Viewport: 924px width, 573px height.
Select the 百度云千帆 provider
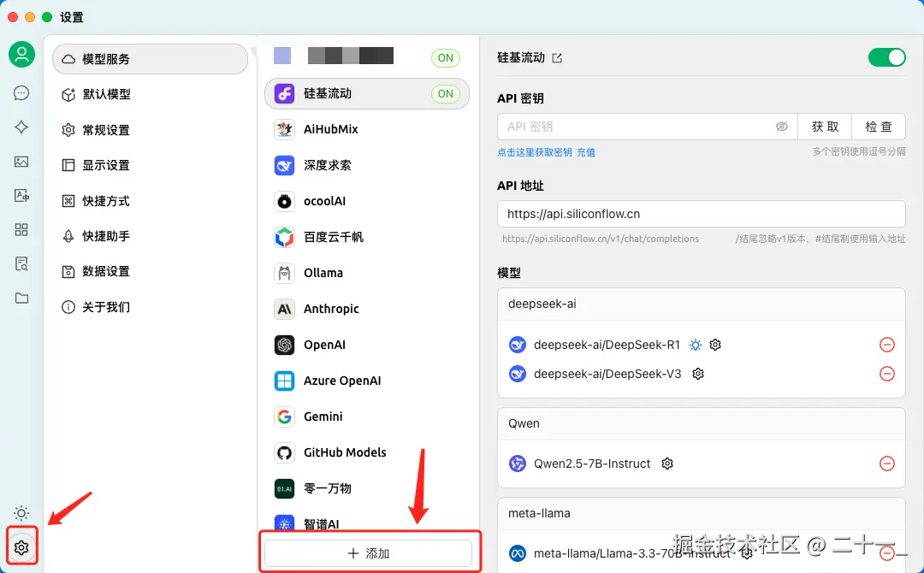pos(366,238)
